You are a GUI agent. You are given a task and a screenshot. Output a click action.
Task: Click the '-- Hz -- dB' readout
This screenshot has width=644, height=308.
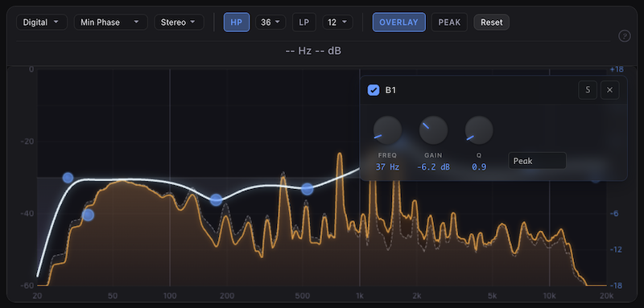click(313, 51)
